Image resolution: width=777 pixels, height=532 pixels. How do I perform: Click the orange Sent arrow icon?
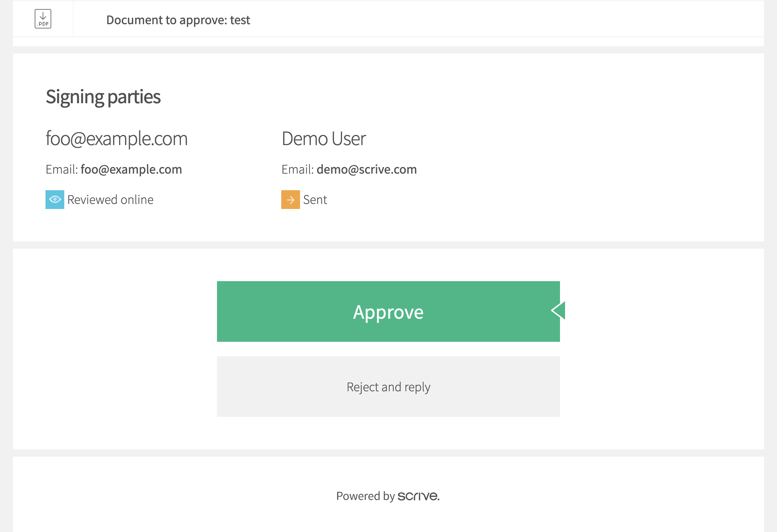[291, 200]
